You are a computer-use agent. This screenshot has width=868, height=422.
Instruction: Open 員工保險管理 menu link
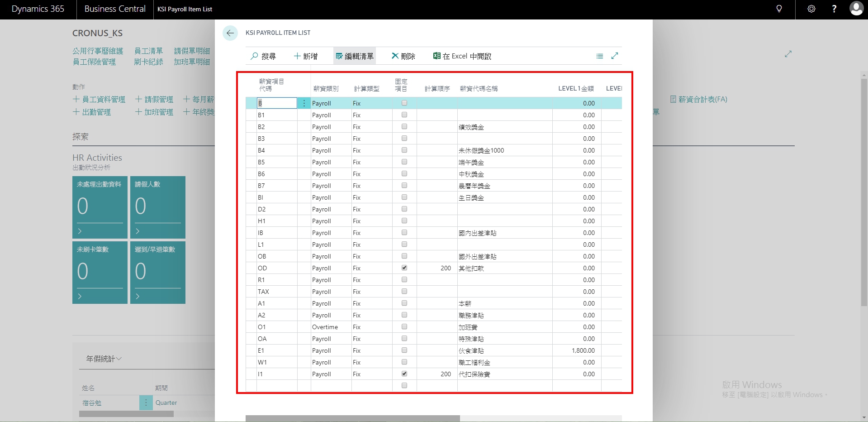[94, 62]
